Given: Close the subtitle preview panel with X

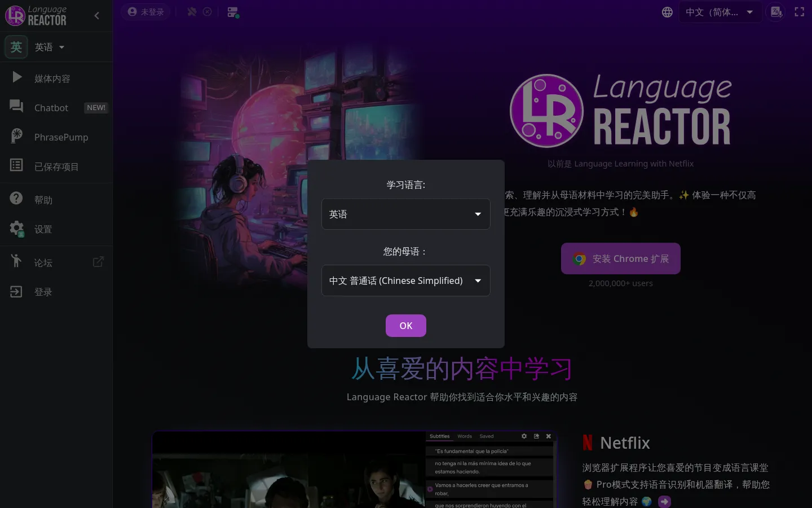Looking at the screenshot, I should click(549, 436).
